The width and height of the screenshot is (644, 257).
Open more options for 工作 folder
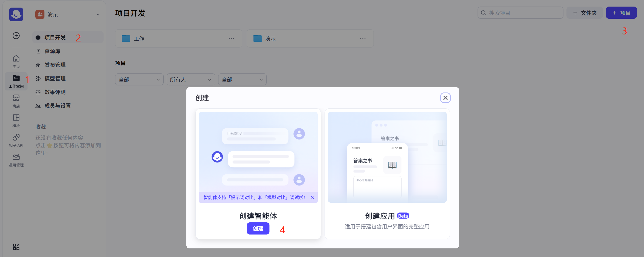[x=231, y=38]
